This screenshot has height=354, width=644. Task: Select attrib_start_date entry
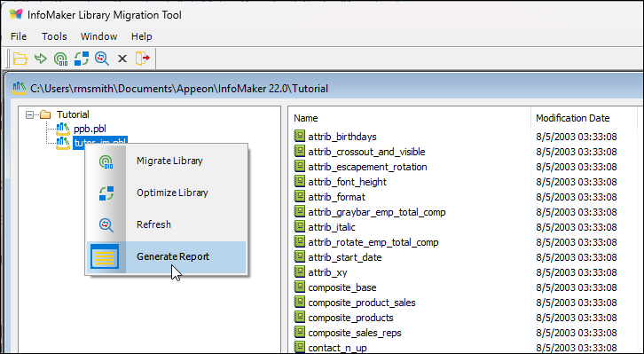344,257
